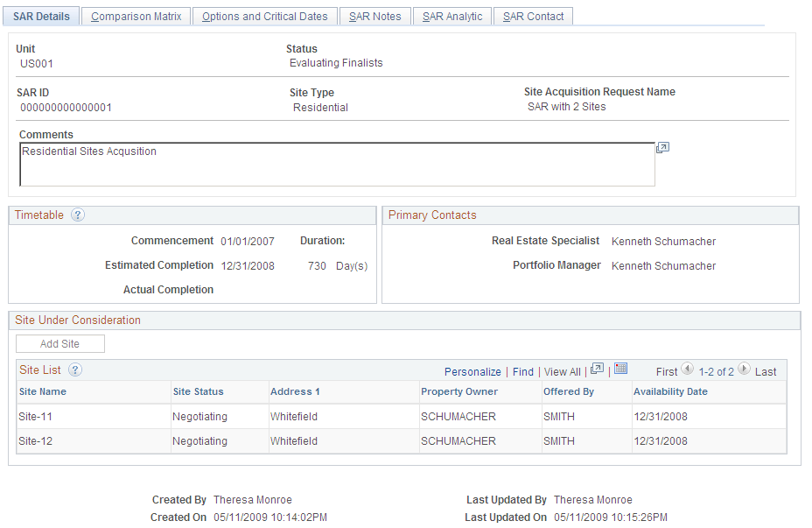Switch to the SAR Analytic tab
Image resolution: width=812 pixels, height=528 pixels.
point(451,15)
